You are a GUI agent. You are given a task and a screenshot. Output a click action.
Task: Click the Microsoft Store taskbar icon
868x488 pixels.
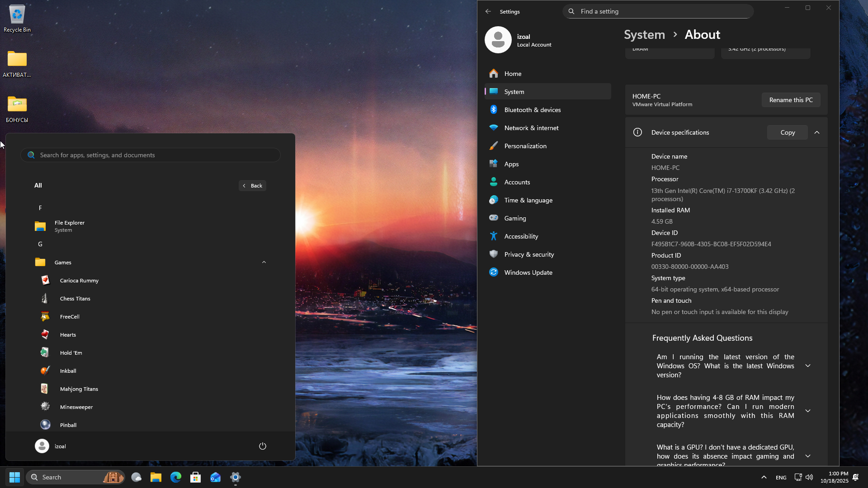click(x=195, y=477)
